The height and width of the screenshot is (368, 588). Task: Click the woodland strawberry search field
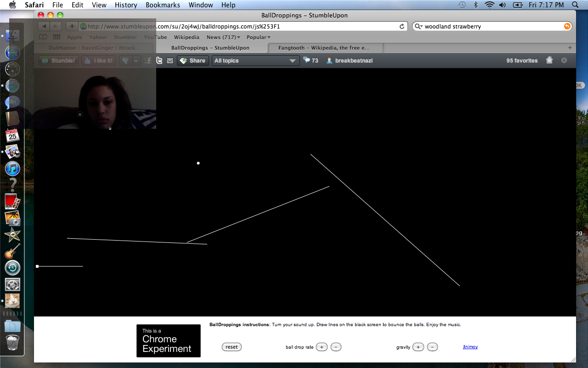[492, 27]
